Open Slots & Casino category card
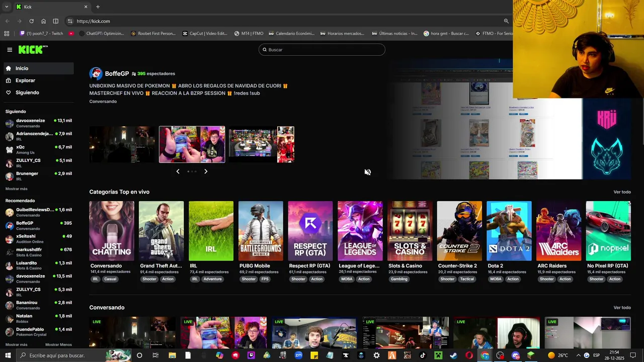This screenshot has width=644, height=362. pyautogui.click(x=410, y=231)
